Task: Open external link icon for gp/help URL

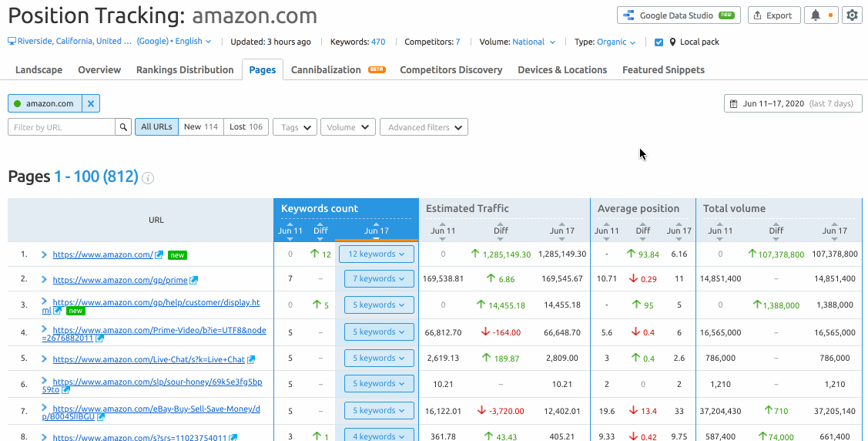Action: coord(58,311)
